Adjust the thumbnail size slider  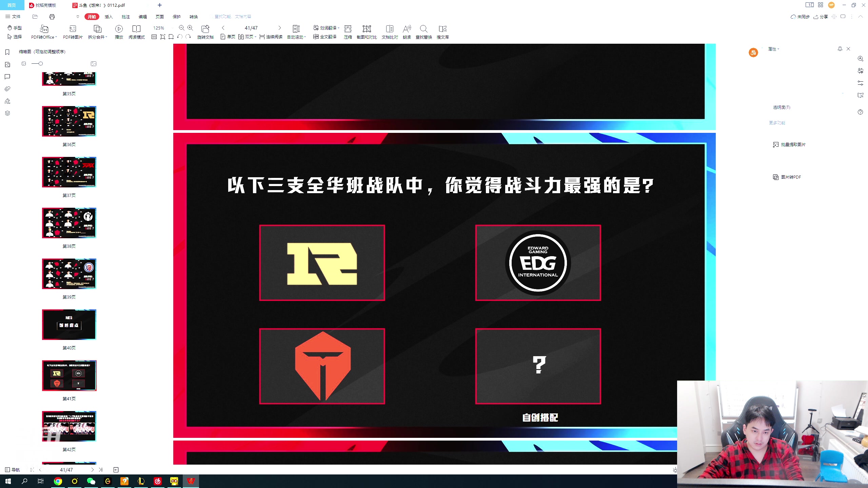coord(40,64)
